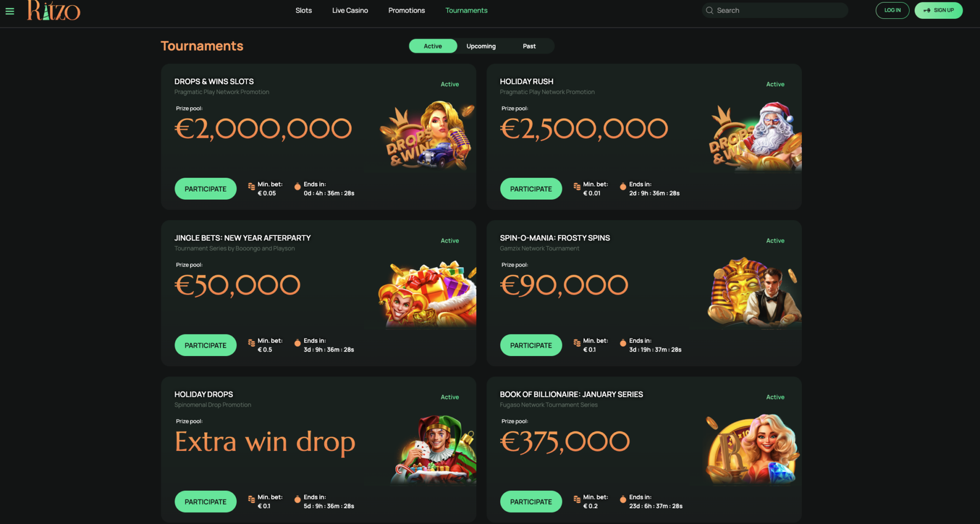
Task: Click the Ritzo logo
Action: click(53, 10)
